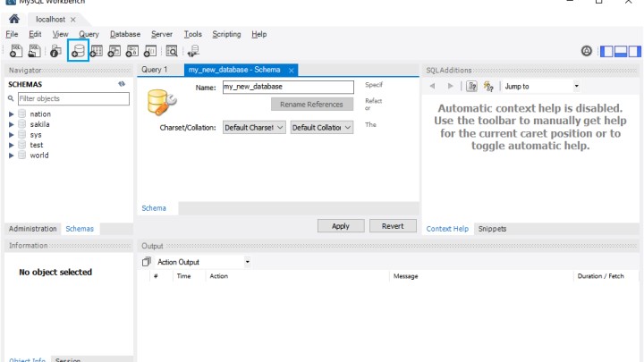Viewport: 644px width, 362px height.
Task: Switch to the Snippets tab
Action: tap(492, 229)
